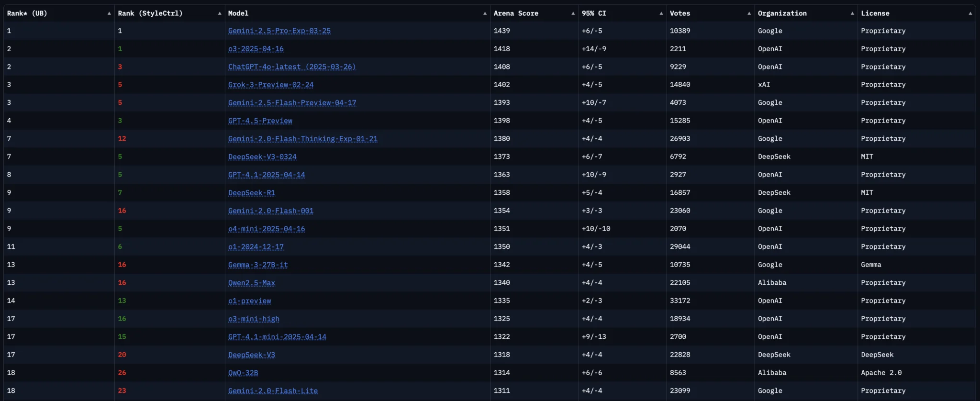Click Model column sort arrow
The height and width of the screenshot is (401, 980).
tap(485, 13)
